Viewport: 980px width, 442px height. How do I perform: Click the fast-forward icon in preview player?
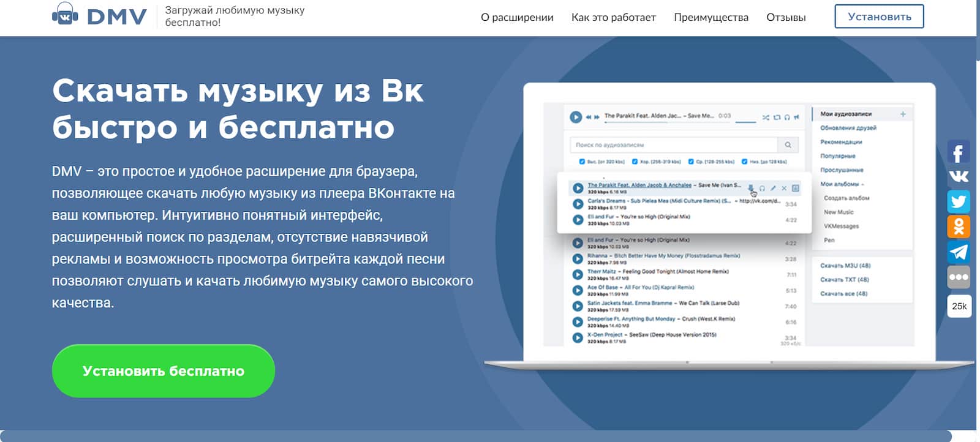click(x=597, y=116)
